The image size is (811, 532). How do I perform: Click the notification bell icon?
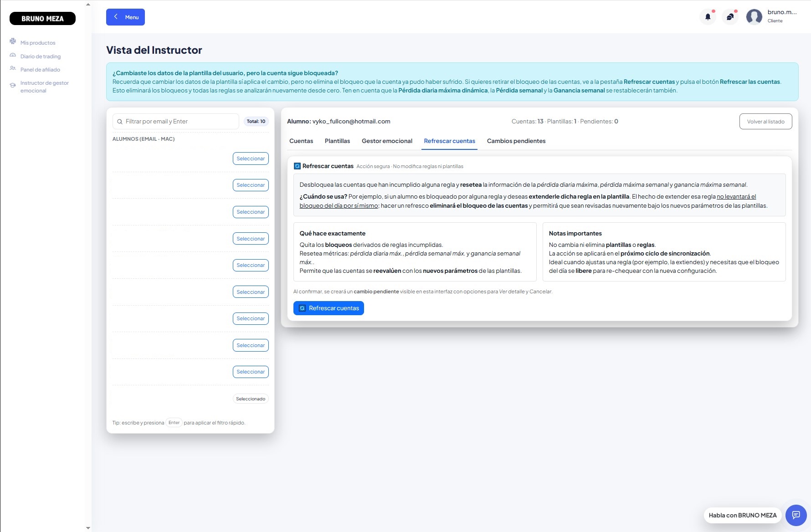(x=708, y=17)
